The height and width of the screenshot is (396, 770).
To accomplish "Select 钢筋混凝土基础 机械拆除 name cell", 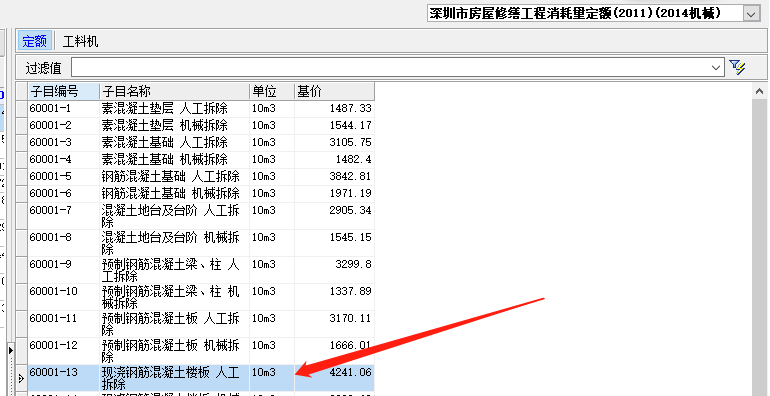I will [x=174, y=194].
